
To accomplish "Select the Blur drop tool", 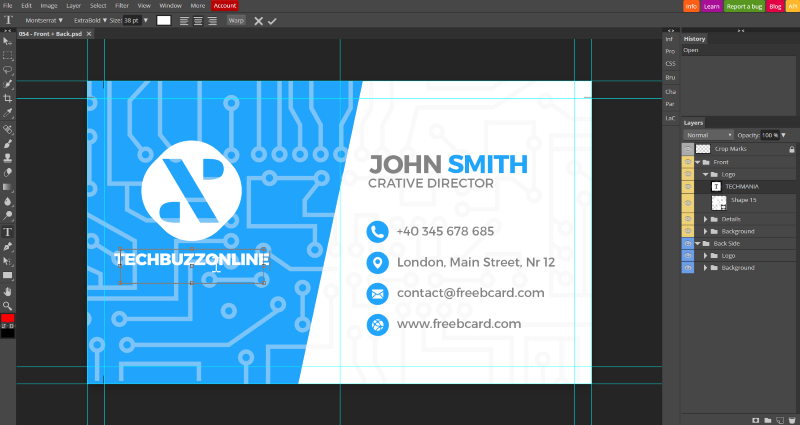I will [8, 201].
